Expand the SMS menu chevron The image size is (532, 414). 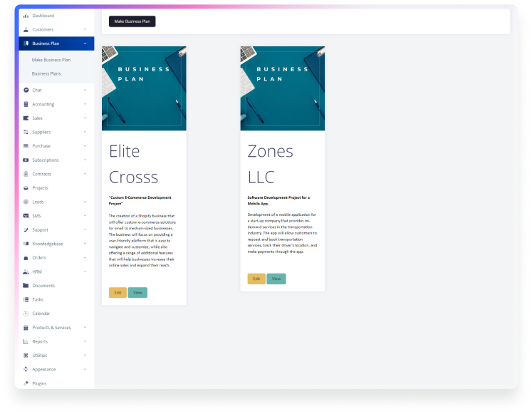coord(85,216)
